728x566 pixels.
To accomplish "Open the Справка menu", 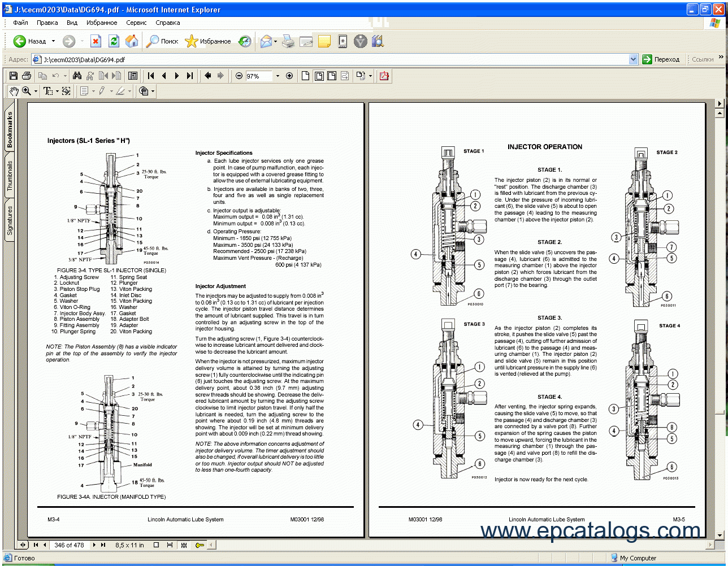I will 168,23.
